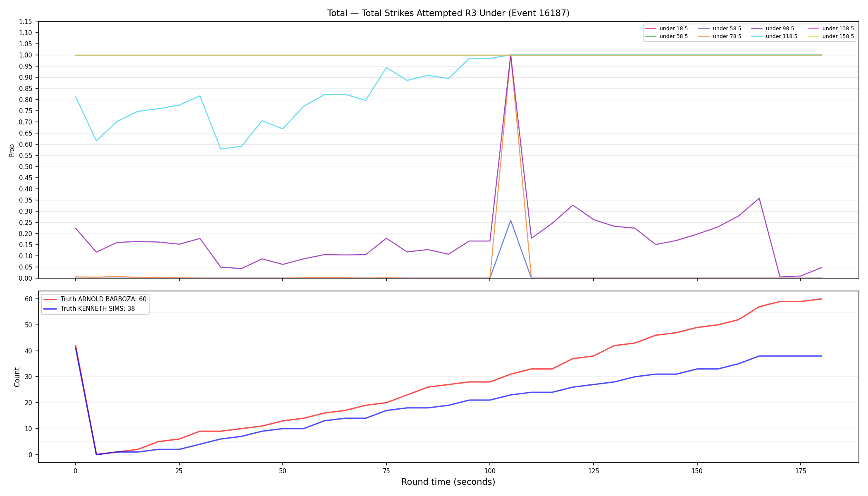This screenshot has height=496, width=868.
Task: Click the end of blue Sims line at 38
Action: pos(821,356)
